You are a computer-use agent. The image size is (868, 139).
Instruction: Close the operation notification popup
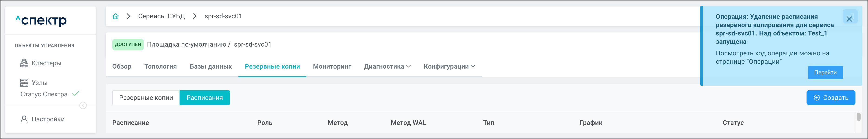point(849,19)
